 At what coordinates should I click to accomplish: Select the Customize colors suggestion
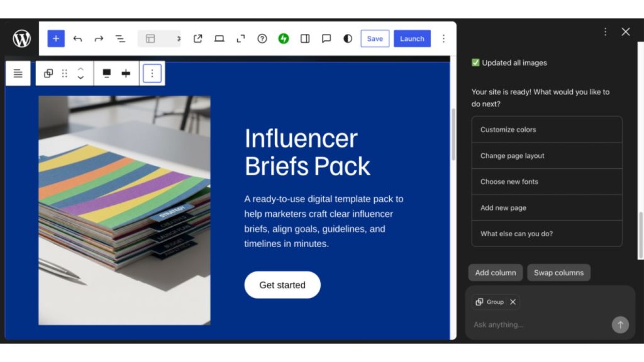pos(547,129)
